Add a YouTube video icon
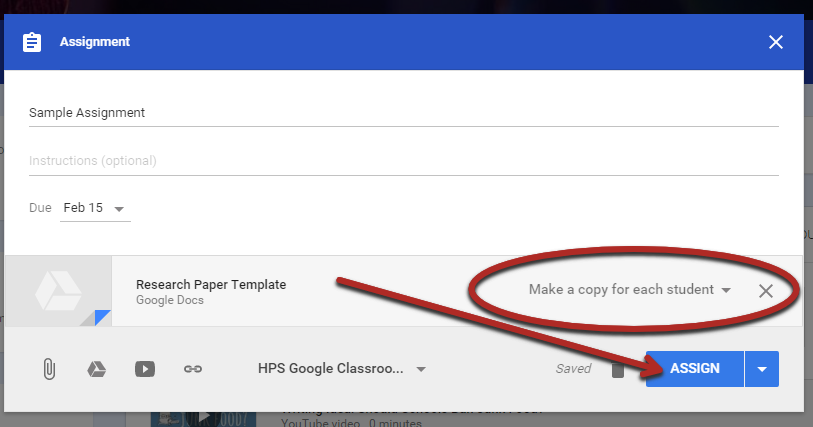The image size is (813, 427). pyautogui.click(x=145, y=369)
